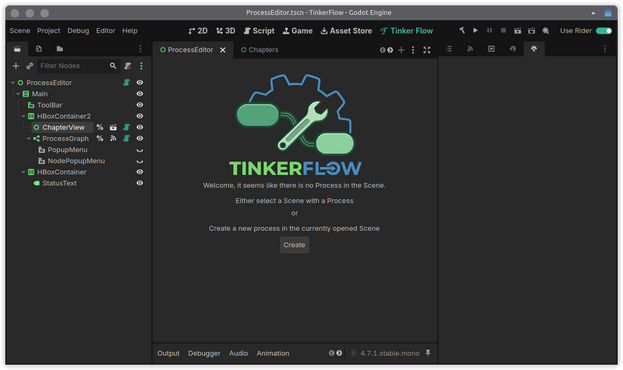Select the StatusText node
The height and width of the screenshot is (370, 623).
click(59, 183)
